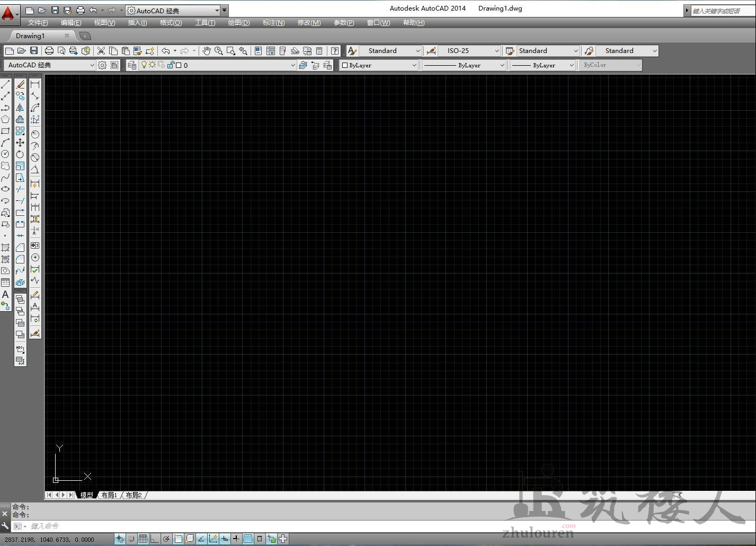Open the 修改(M) menu
756x546 pixels.
(309, 23)
